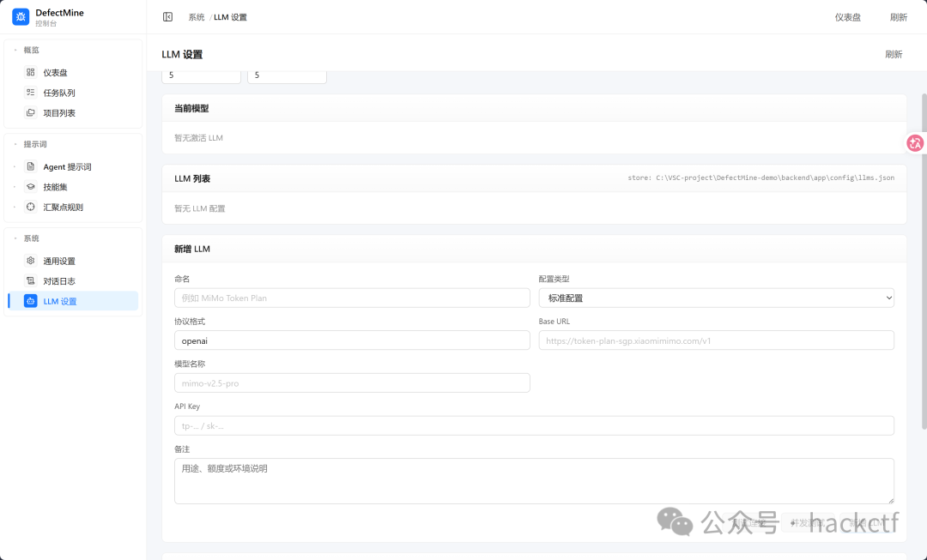The image size is (927, 560).
Task: Click the 新增 LLM submit button
Action: (866, 523)
